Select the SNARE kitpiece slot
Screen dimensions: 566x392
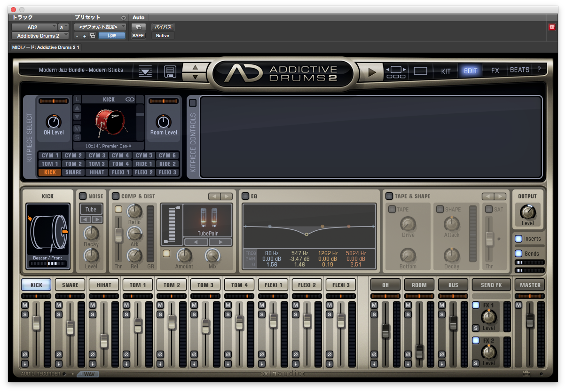(x=73, y=172)
